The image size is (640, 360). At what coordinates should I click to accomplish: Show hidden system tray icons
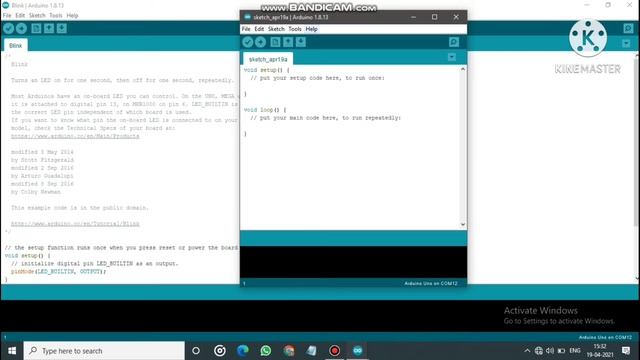(527, 351)
